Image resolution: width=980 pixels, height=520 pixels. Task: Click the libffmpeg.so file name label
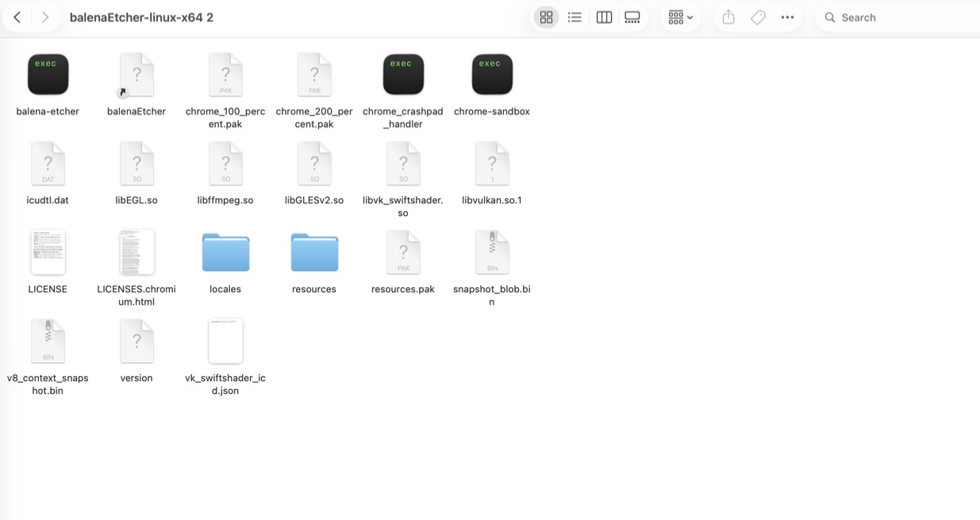coord(225,200)
